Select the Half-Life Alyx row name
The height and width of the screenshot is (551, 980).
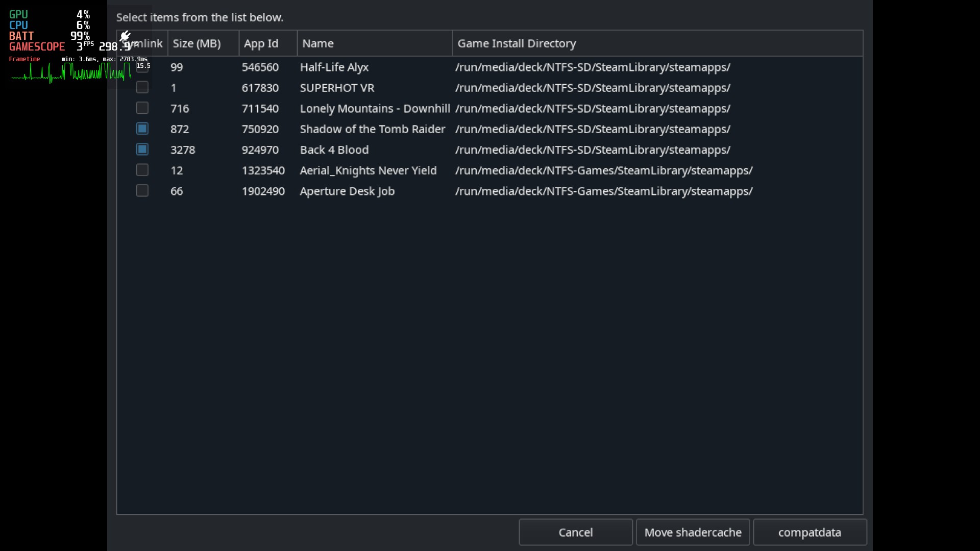[334, 67]
